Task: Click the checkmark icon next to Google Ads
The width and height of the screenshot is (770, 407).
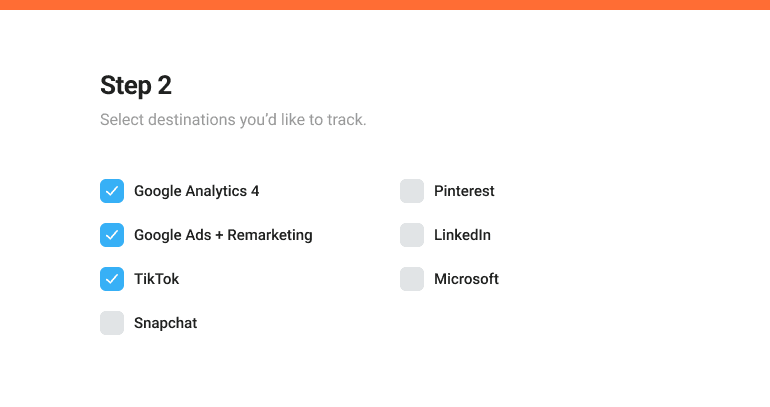Action: pyautogui.click(x=112, y=235)
